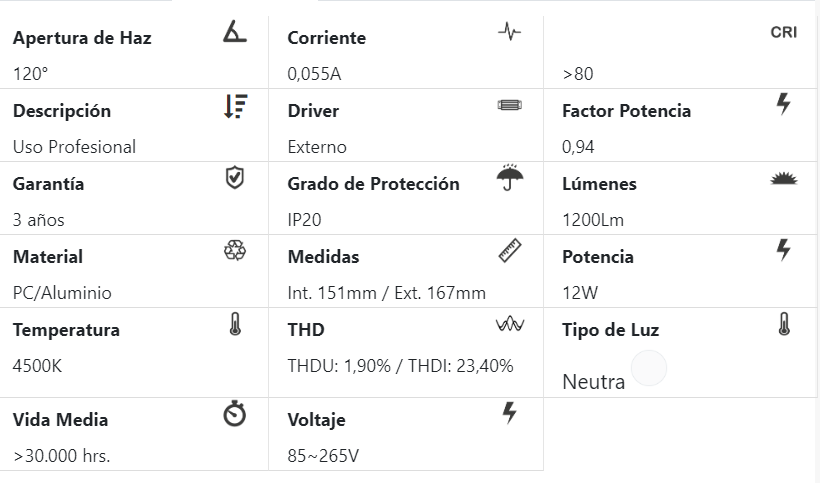
Task: Click the Medidas ruler icon
Action: pyautogui.click(x=510, y=251)
